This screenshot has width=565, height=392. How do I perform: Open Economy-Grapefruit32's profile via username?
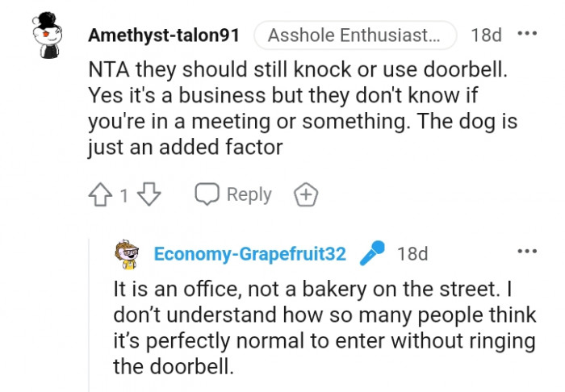coord(249,254)
